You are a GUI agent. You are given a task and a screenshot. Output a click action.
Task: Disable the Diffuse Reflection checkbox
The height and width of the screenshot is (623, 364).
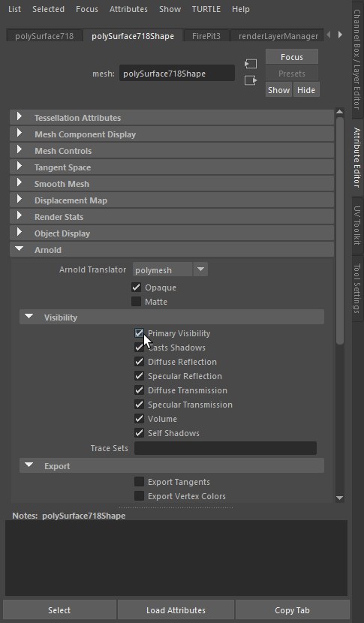[139, 362]
